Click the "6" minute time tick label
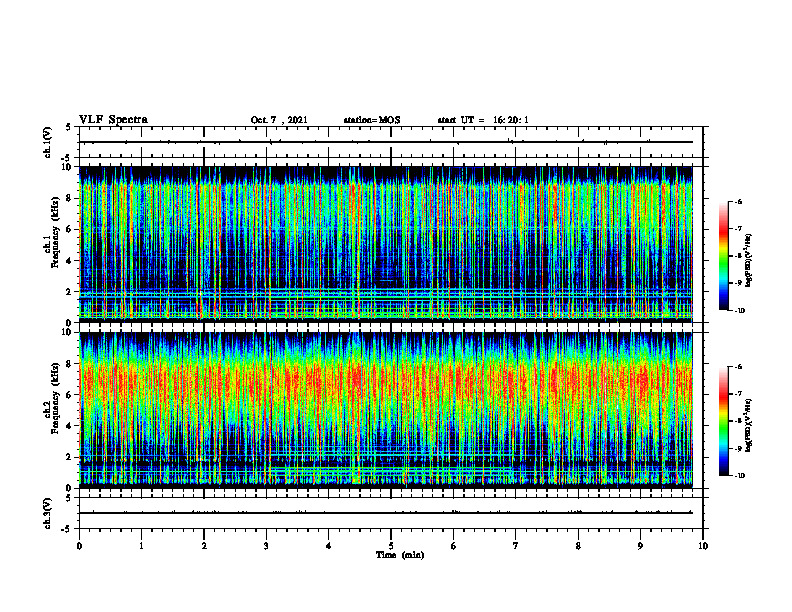 pos(454,546)
